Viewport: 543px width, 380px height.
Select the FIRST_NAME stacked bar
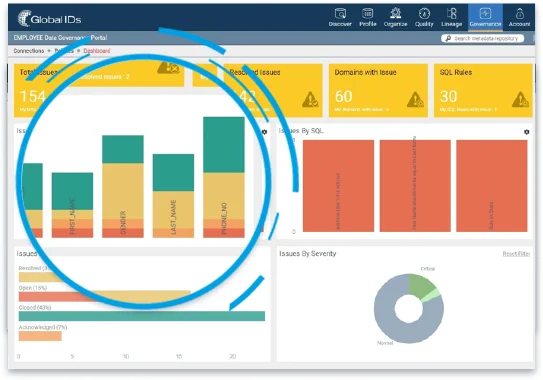[72, 205]
